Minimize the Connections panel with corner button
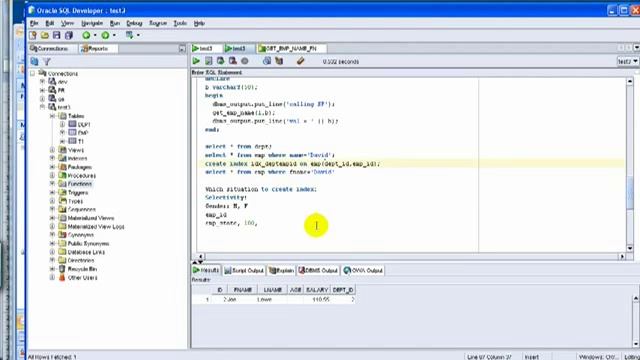640x360 pixels. pos(182,49)
